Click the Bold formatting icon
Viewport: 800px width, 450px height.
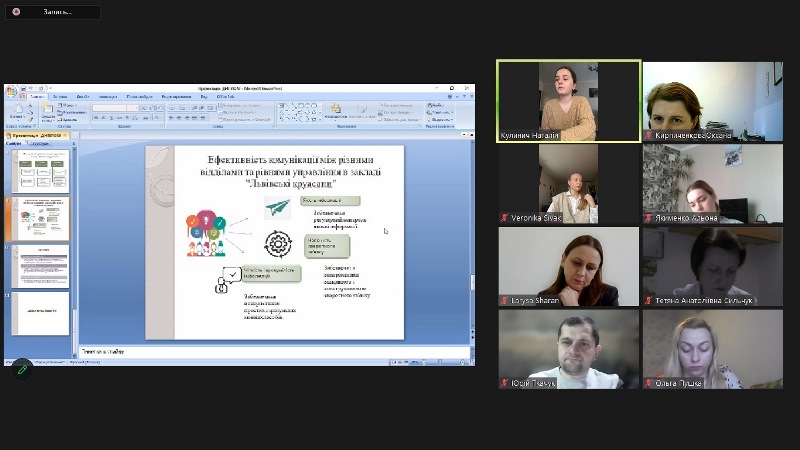(96, 117)
